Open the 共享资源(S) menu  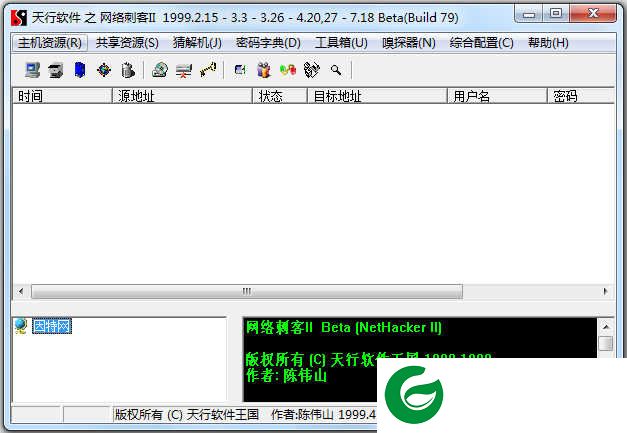[x=127, y=43]
